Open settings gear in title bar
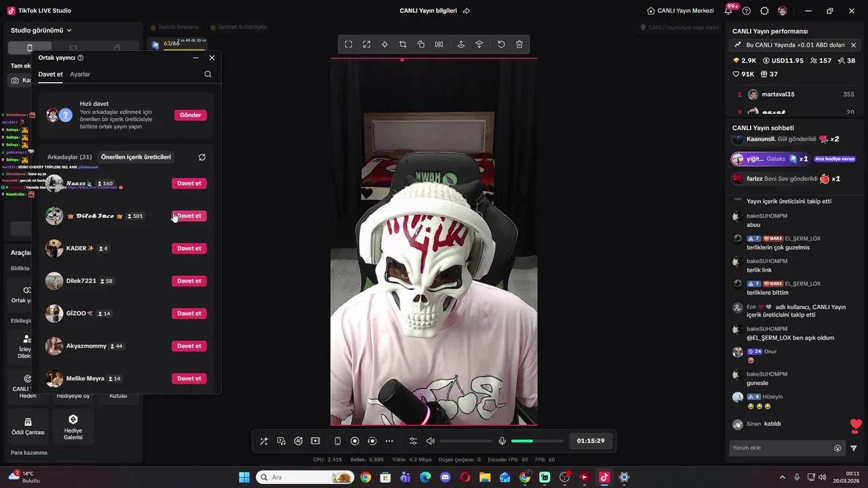 pos(765,11)
